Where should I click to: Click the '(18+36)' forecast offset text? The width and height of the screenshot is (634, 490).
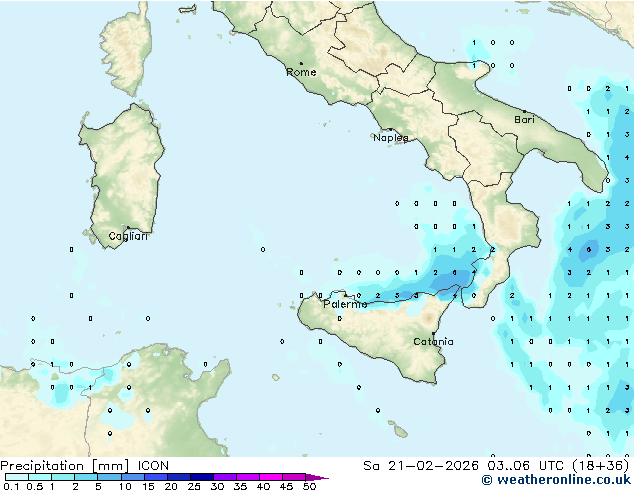pyautogui.click(x=601, y=466)
